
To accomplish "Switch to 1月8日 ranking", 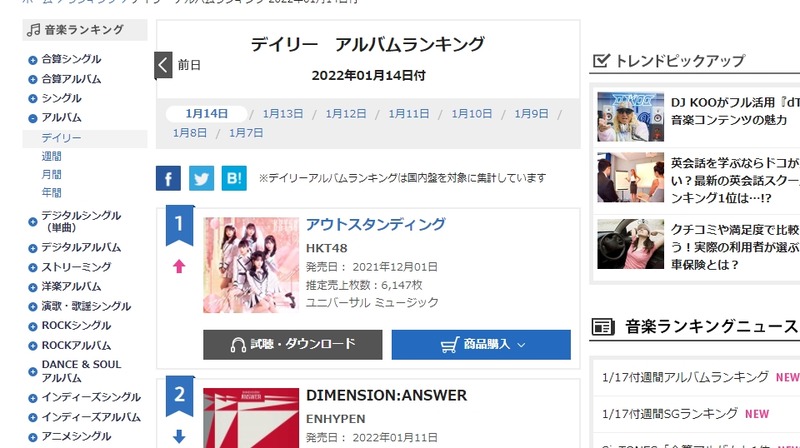I will (x=190, y=133).
